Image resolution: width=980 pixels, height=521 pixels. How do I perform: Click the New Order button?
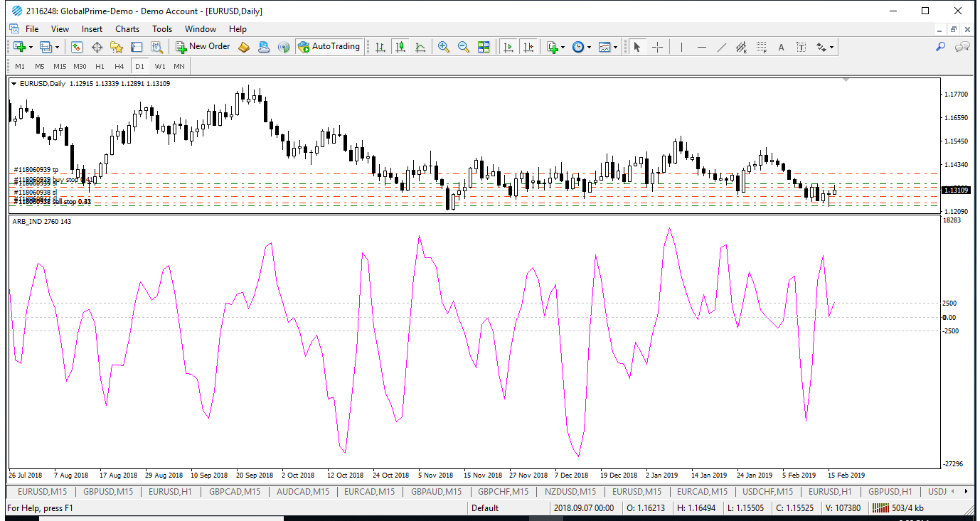tap(203, 47)
